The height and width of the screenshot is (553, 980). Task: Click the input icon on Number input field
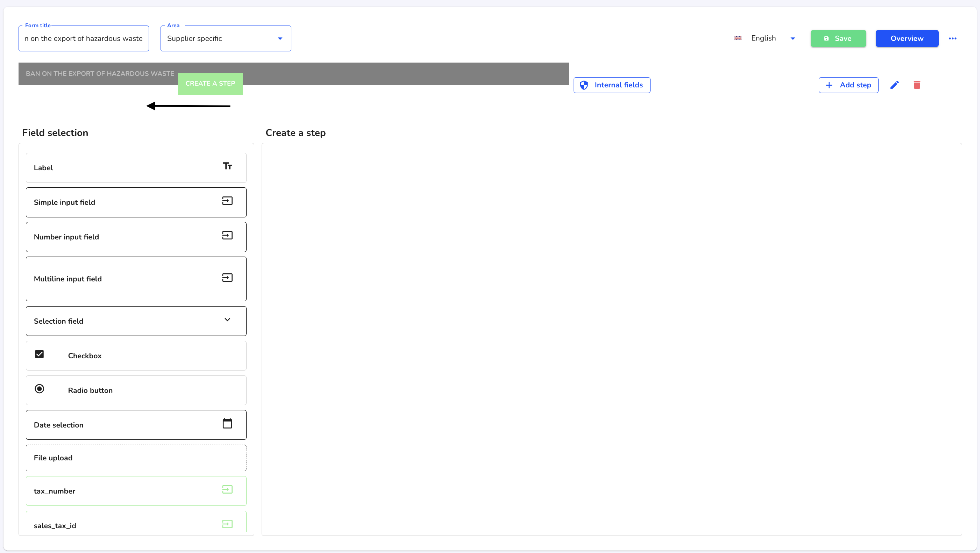pyautogui.click(x=227, y=235)
